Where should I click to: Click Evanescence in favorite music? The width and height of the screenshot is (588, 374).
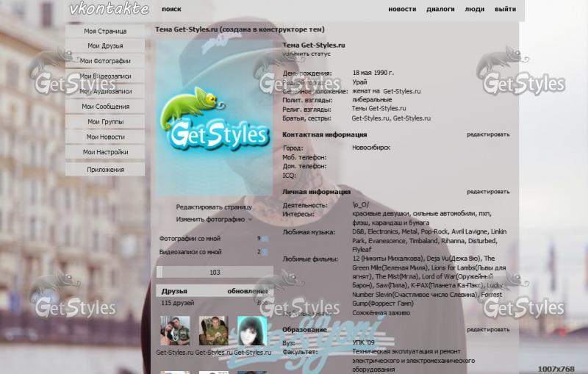coord(387,240)
